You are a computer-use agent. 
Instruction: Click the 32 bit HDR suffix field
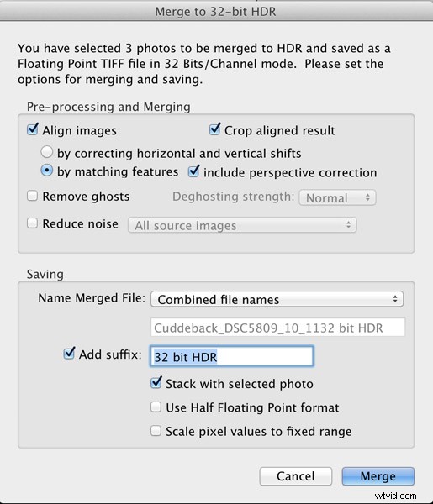(x=231, y=356)
